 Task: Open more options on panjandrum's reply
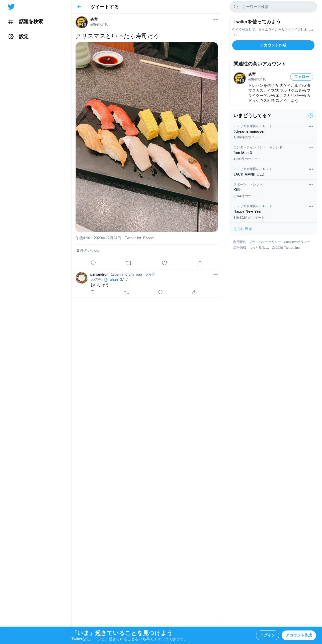pyautogui.click(x=215, y=274)
